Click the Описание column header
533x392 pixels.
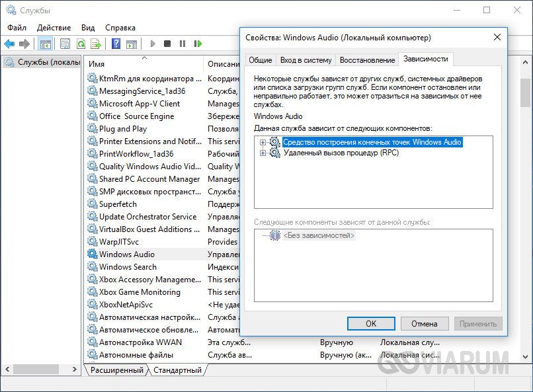point(223,64)
